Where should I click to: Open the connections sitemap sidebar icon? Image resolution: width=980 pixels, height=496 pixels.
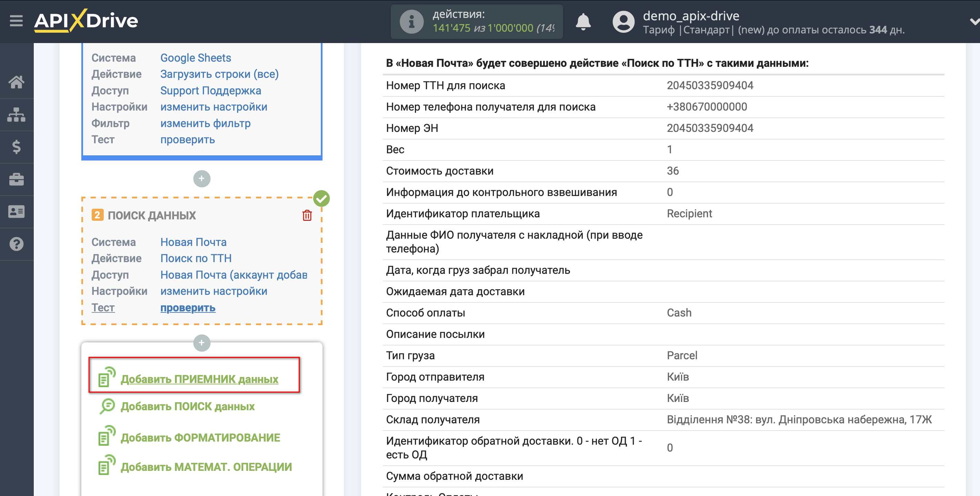(16, 114)
